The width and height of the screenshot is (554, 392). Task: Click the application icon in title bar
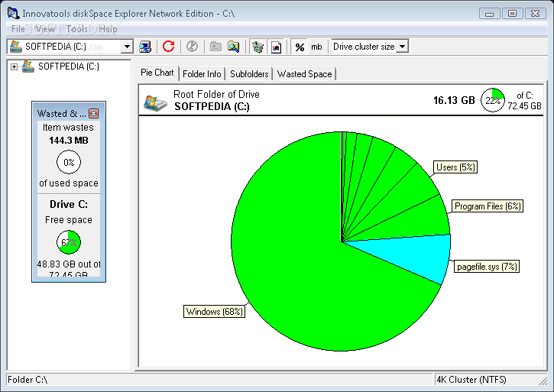coord(13,14)
